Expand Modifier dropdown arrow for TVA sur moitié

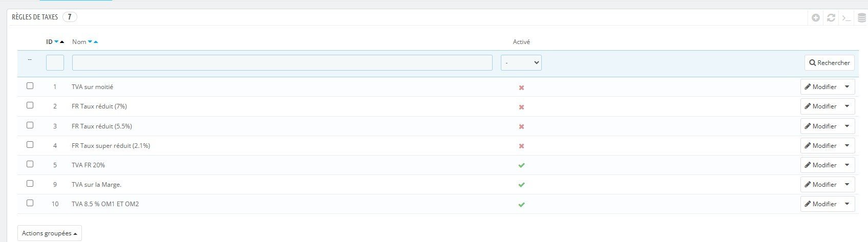(x=847, y=87)
